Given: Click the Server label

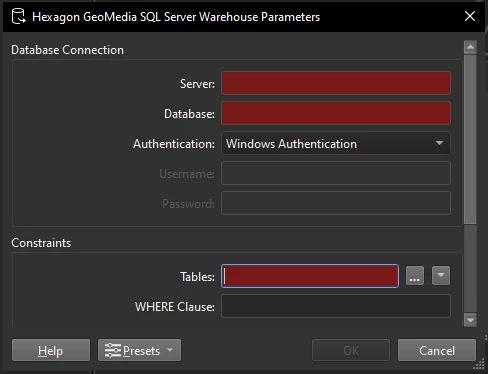Looking at the screenshot, I should pos(197,84).
